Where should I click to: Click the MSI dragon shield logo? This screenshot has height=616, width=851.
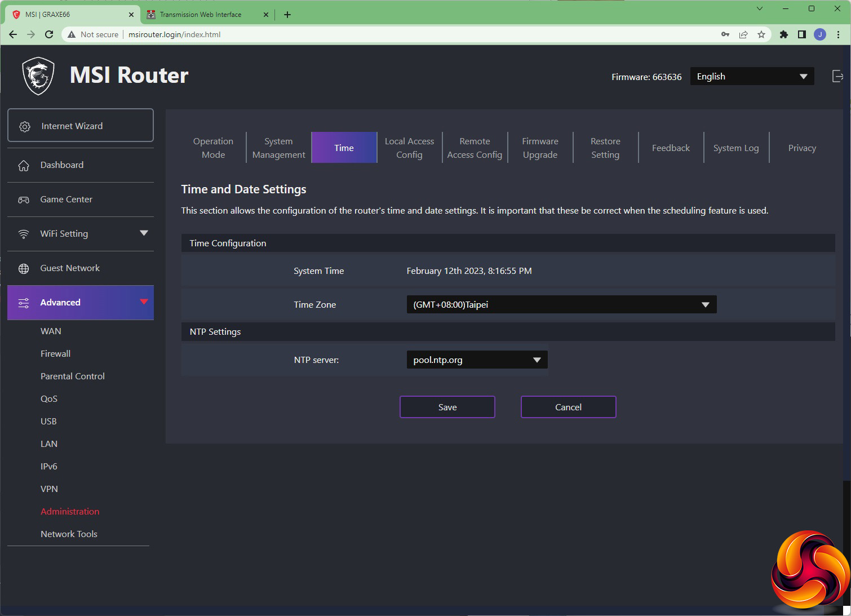coord(38,76)
